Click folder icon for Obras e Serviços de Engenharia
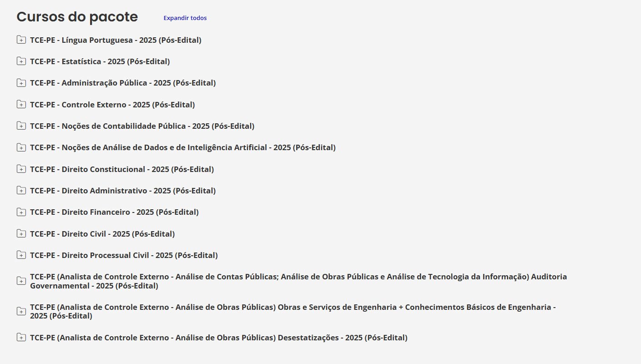 pos(21,312)
